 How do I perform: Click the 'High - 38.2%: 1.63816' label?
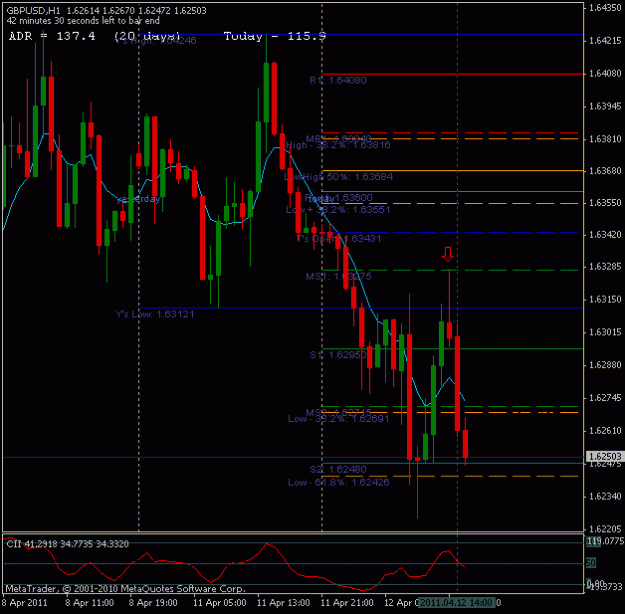point(338,145)
